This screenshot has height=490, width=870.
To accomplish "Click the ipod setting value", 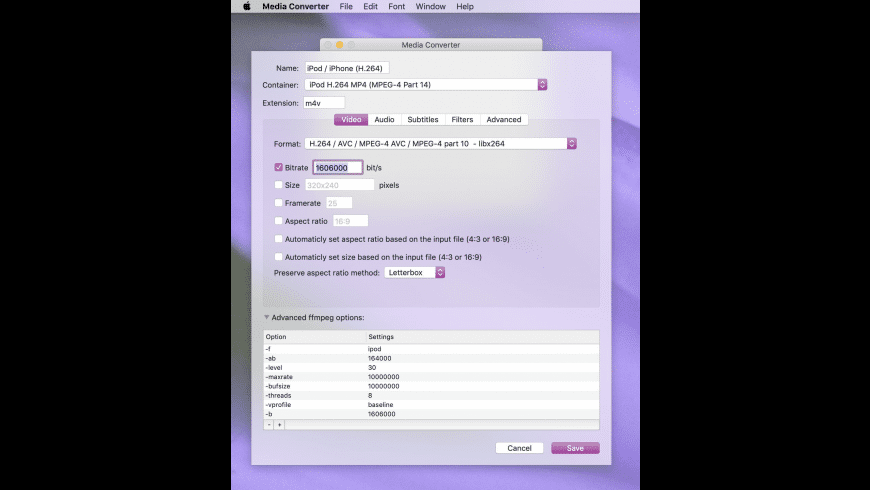I will coord(375,348).
